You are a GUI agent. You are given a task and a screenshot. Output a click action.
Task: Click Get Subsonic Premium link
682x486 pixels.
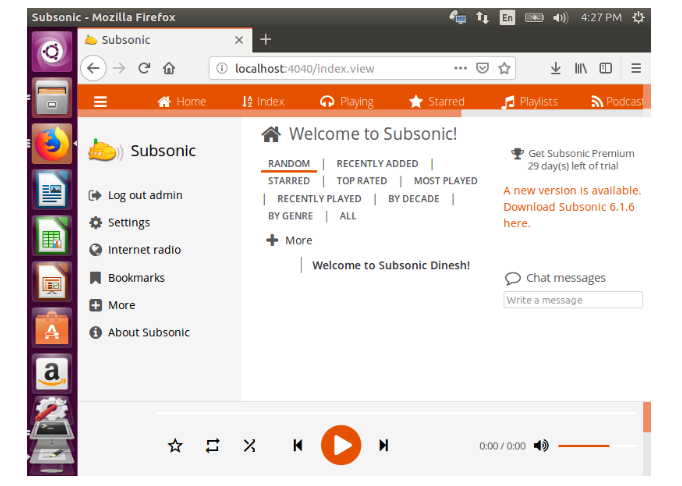coord(581,153)
